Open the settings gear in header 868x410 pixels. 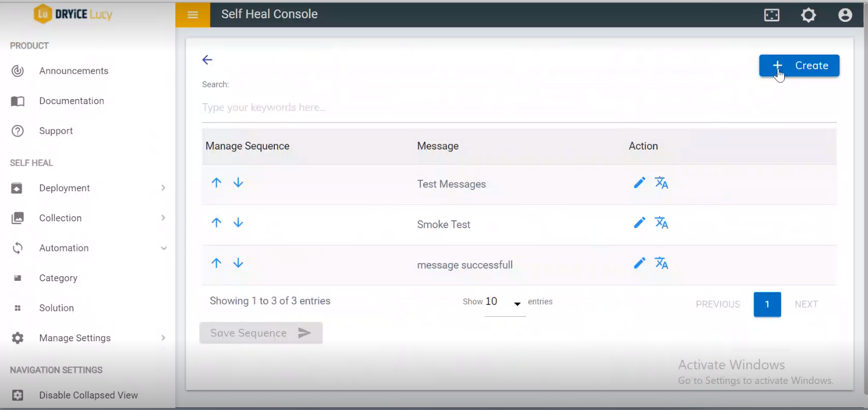(808, 15)
